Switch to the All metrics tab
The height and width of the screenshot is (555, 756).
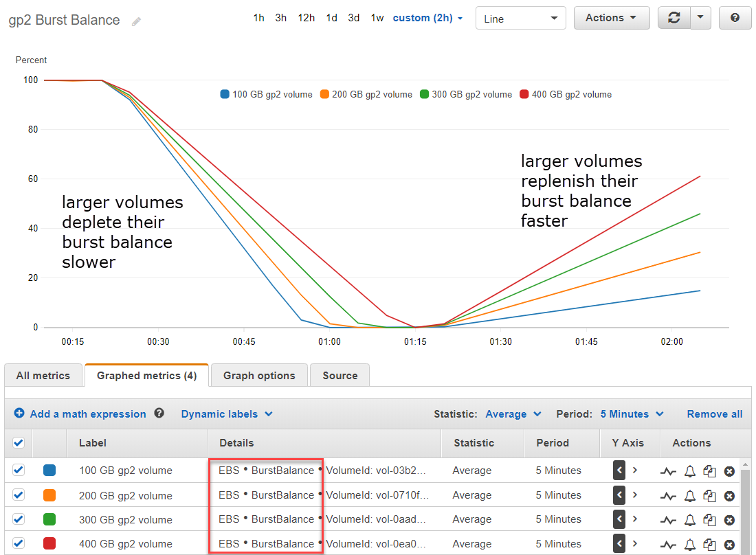pos(43,375)
